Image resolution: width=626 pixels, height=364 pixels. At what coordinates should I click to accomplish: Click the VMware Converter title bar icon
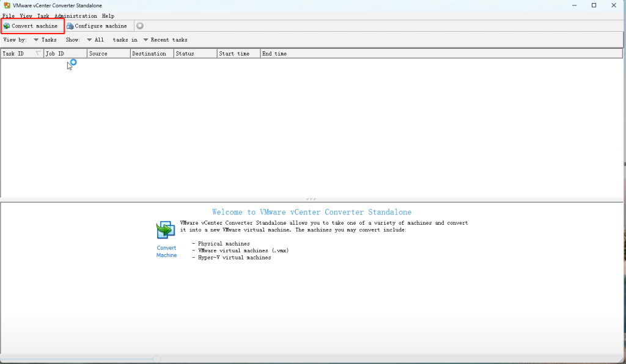(7, 5)
